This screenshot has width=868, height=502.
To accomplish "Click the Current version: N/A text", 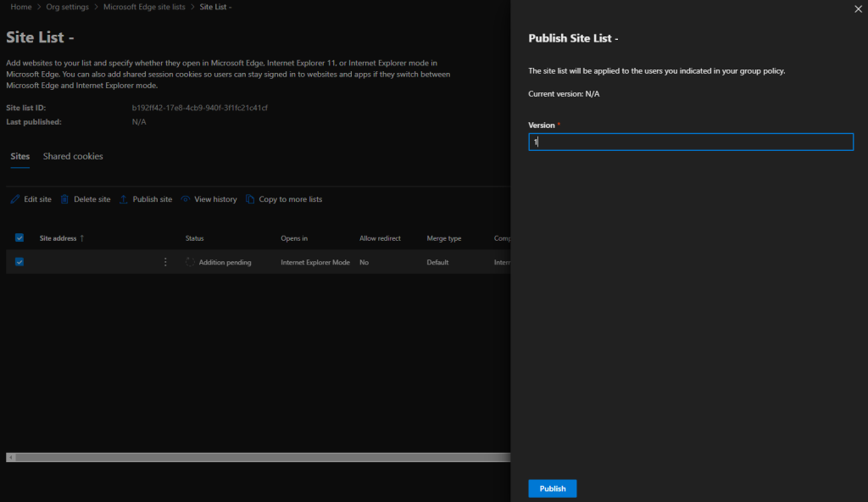I will pos(564,93).
